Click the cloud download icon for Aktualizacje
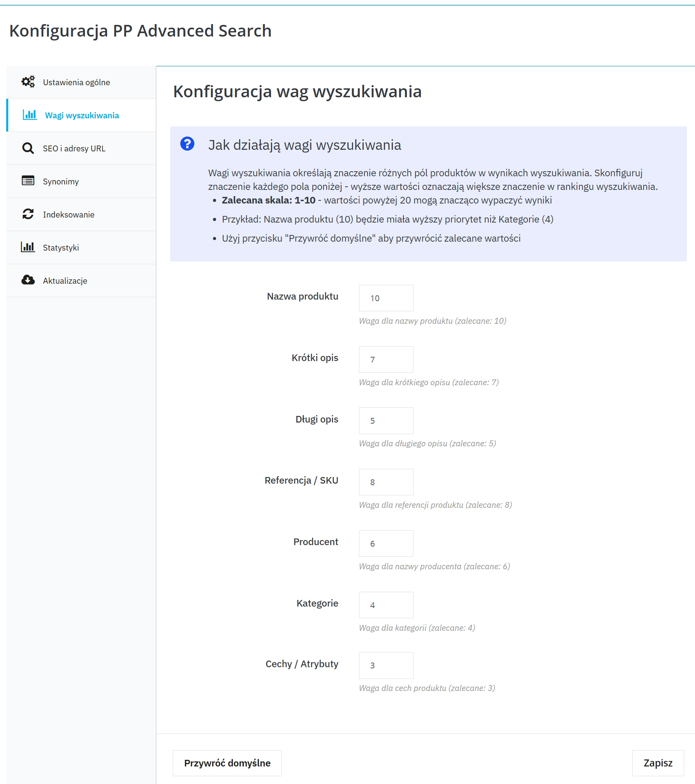This screenshot has height=784, width=695. pyautogui.click(x=28, y=280)
